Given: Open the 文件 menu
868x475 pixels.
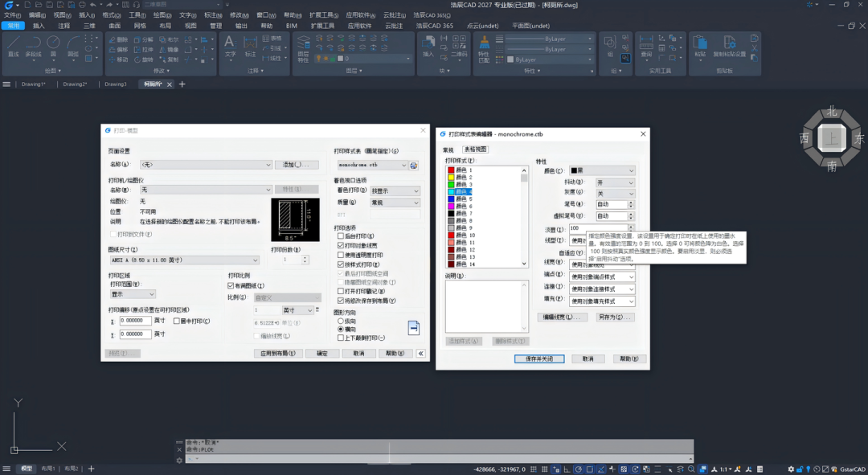Looking at the screenshot, I should 12,15.
